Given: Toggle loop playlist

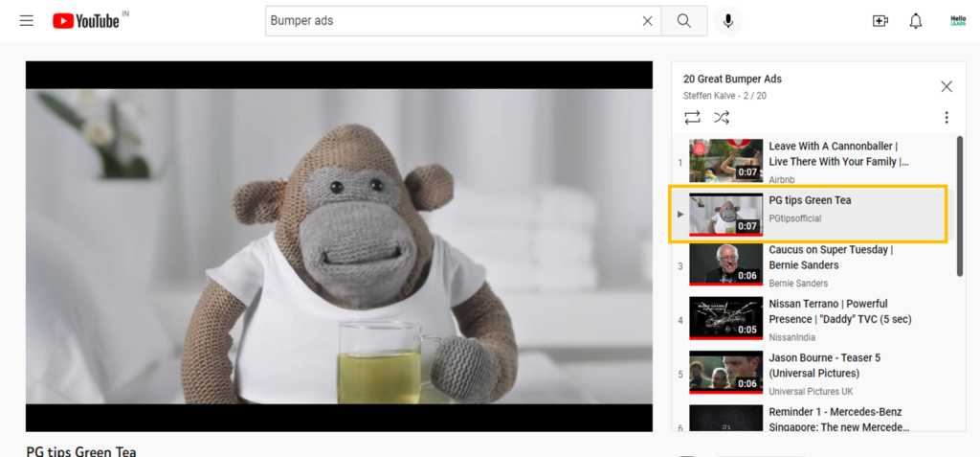Looking at the screenshot, I should pos(692,117).
